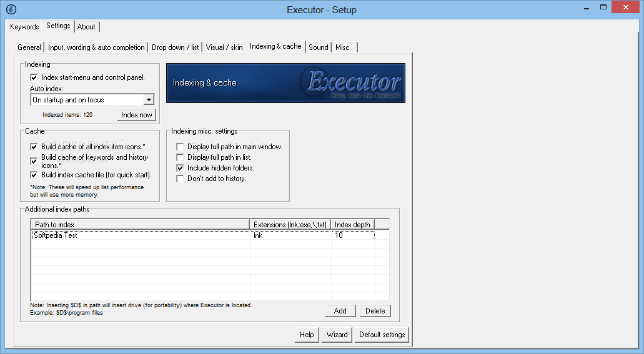This screenshot has height=354, width=644.
Task: Click the lnk extensions cell
Action: [x=290, y=235]
